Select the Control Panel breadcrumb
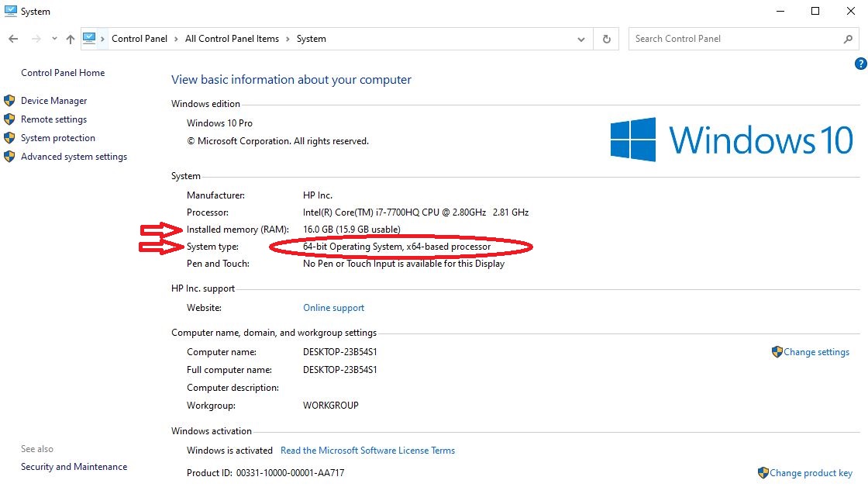This screenshot has height=487, width=868. click(x=139, y=38)
